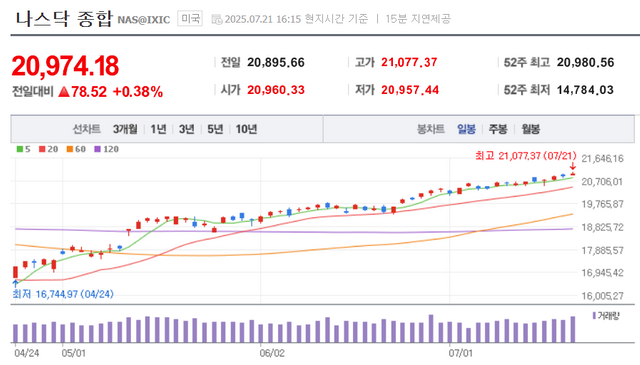640x365 pixels.
Task: Click the 전일 value 20,895.66
Action: 276,62
